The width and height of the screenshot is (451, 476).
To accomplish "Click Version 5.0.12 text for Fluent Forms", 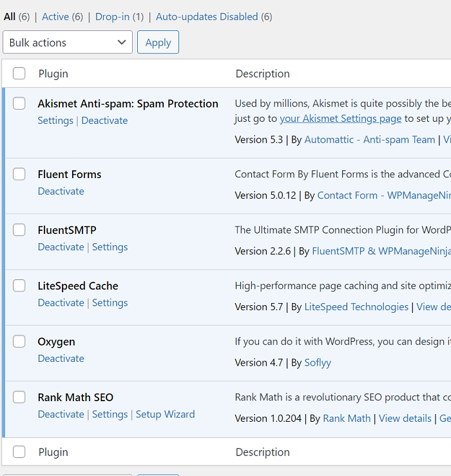I will pyautogui.click(x=265, y=195).
